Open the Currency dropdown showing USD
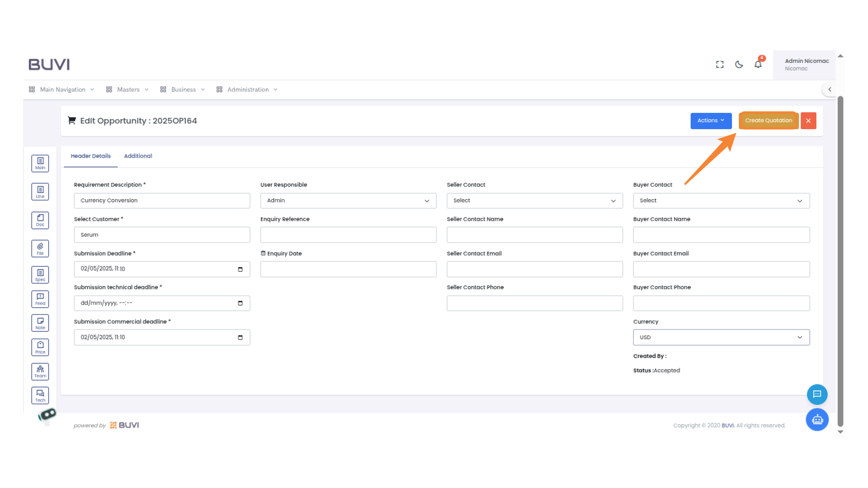The image size is (868, 488). [721, 337]
